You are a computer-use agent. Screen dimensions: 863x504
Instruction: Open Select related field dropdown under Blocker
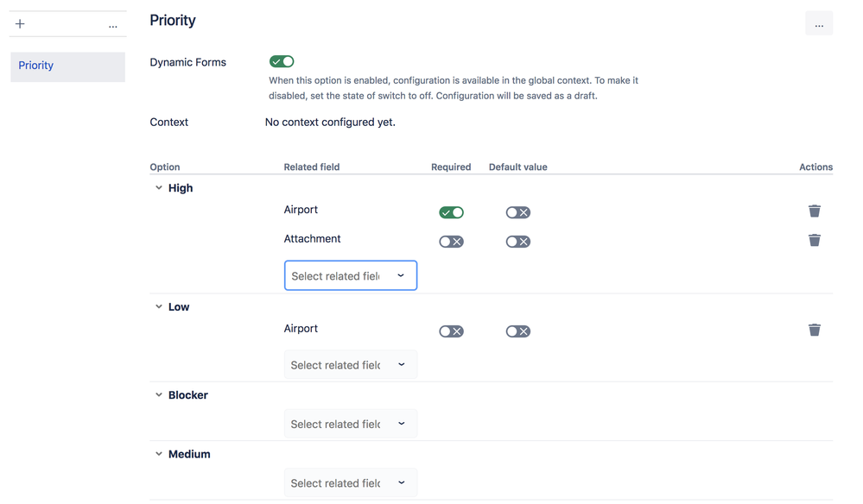tap(350, 423)
